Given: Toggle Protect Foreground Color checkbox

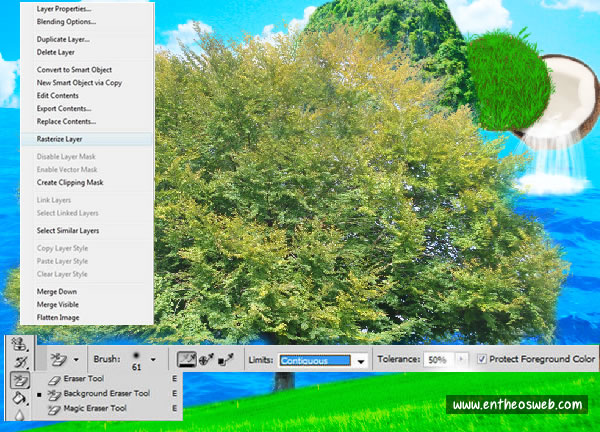Looking at the screenshot, I should point(483,359).
